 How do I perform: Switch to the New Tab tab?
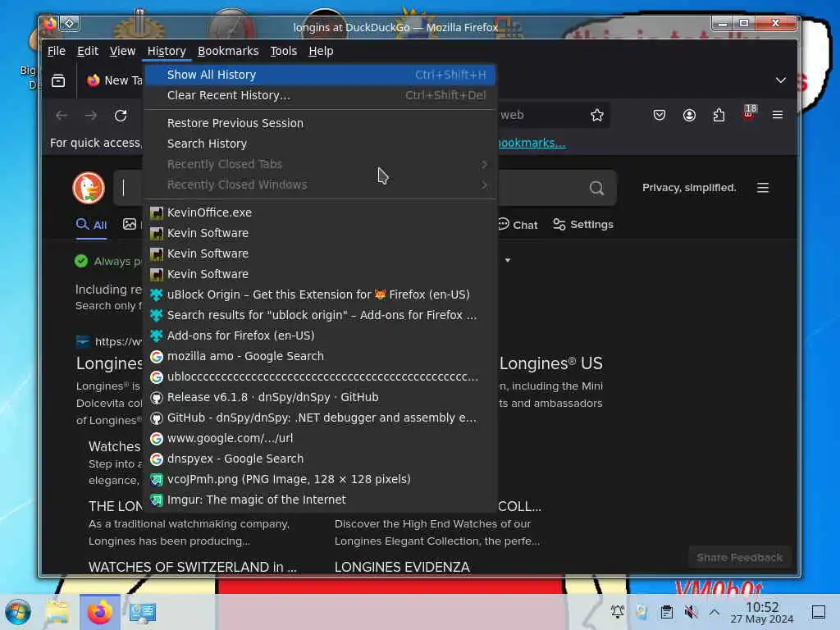click(112, 80)
